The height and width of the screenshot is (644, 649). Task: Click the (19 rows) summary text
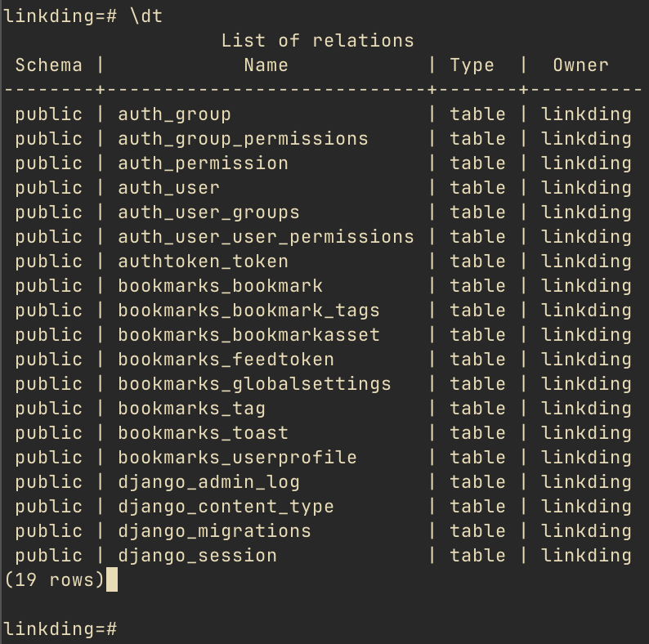[x=54, y=580]
